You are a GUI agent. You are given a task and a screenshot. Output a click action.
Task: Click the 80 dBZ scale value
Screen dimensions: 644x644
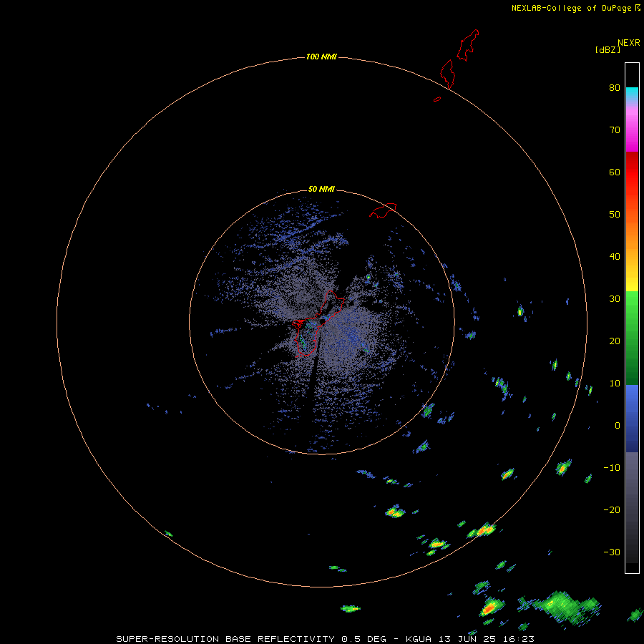tap(615, 87)
